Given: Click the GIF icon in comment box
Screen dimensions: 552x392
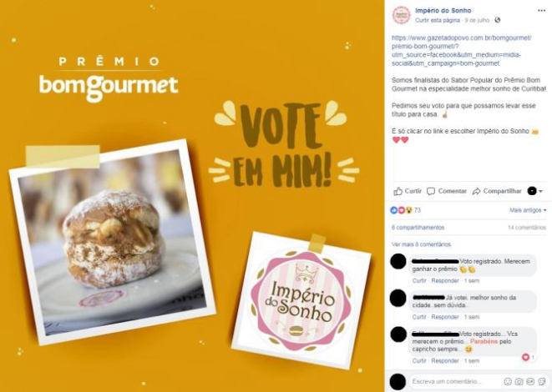Looking at the screenshot, I should [530, 381].
